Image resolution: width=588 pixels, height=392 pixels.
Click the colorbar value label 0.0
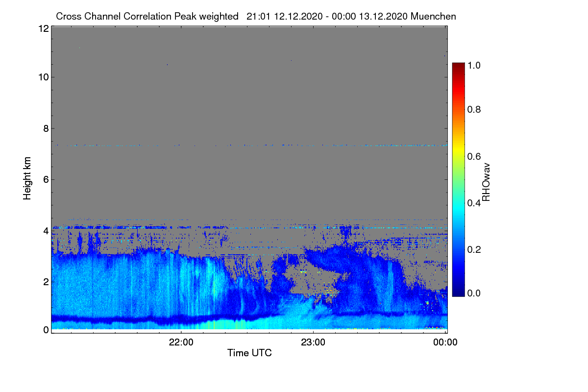pos(474,293)
